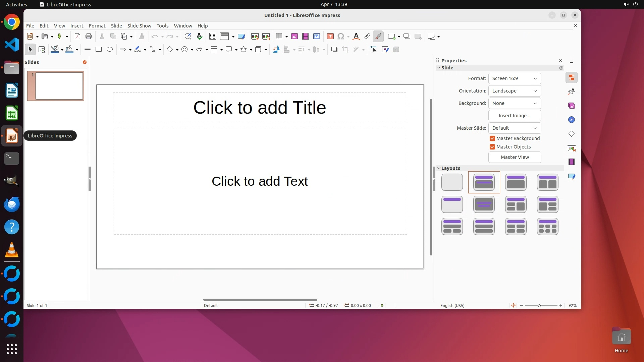Open the Orientation dropdown showing Landscape
Viewport: 644px width, 362px height.
[515, 91]
